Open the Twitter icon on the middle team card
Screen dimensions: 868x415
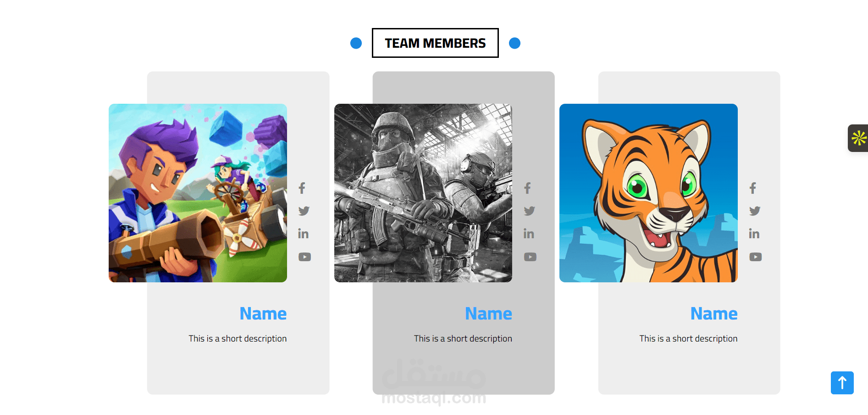(x=530, y=211)
